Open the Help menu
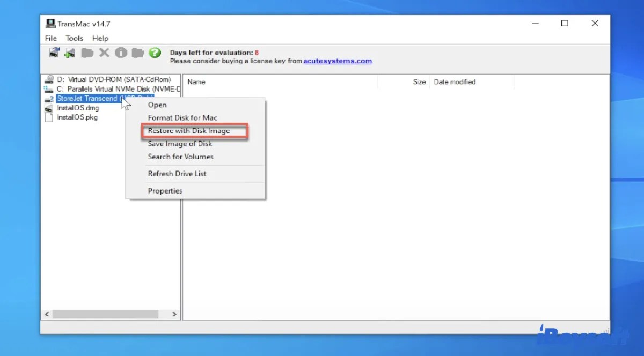Screen dimensions: 644x356 pyautogui.click(x=100, y=38)
